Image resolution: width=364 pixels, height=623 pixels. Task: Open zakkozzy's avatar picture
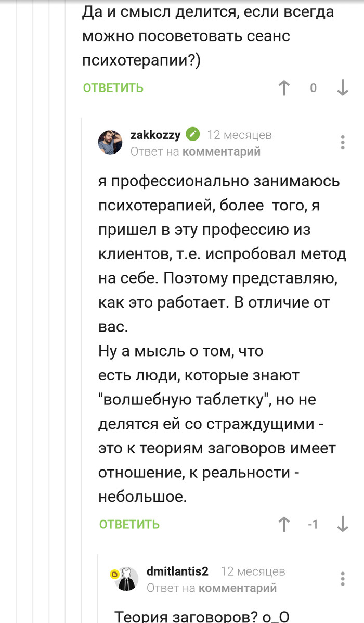[x=110, y=142]
